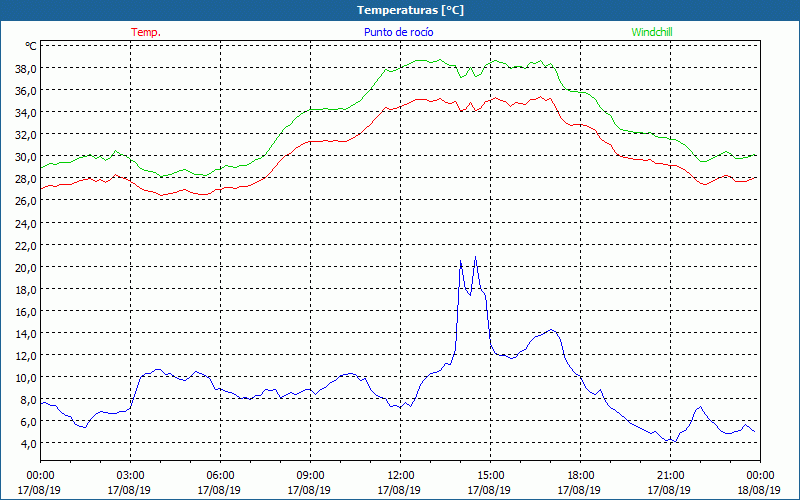This screenshot has width=800, height=500.
Task: Click the '28,0' y-axis value
Action: tap(25, 179)
